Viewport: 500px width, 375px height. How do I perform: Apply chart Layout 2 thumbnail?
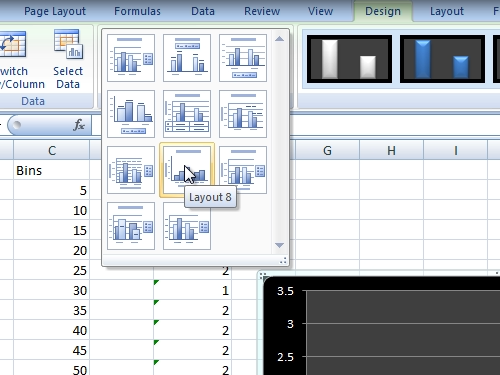coord(187,58)
